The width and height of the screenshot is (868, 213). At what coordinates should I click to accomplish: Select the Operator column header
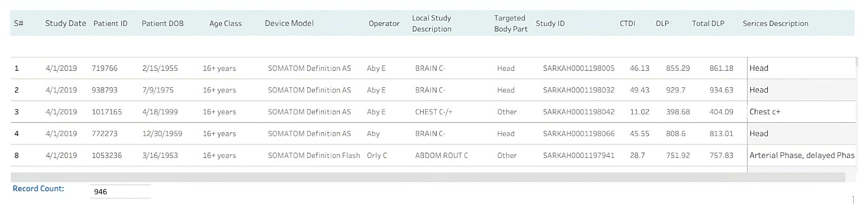[384, 23]
